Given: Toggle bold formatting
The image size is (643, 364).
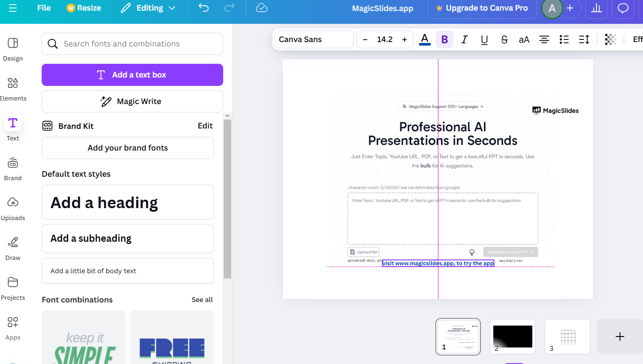Looking at the screenshot, I should coord(445,39).
